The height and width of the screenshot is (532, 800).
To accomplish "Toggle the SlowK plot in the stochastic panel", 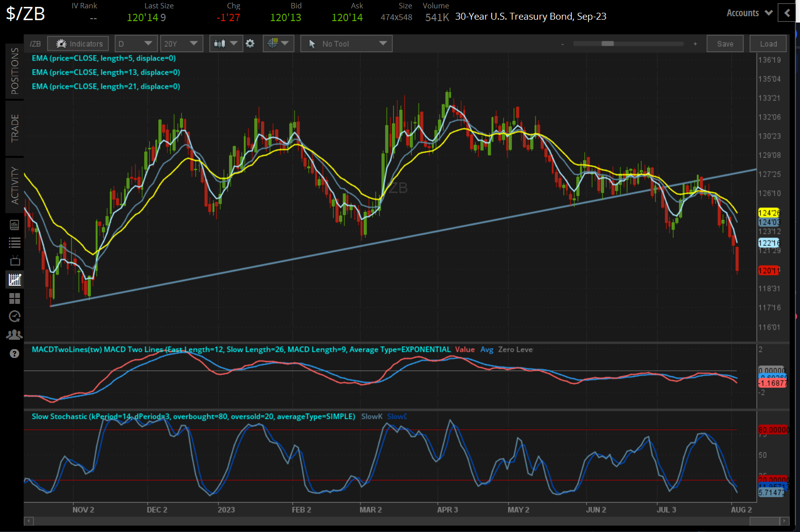I will [371, 416].
